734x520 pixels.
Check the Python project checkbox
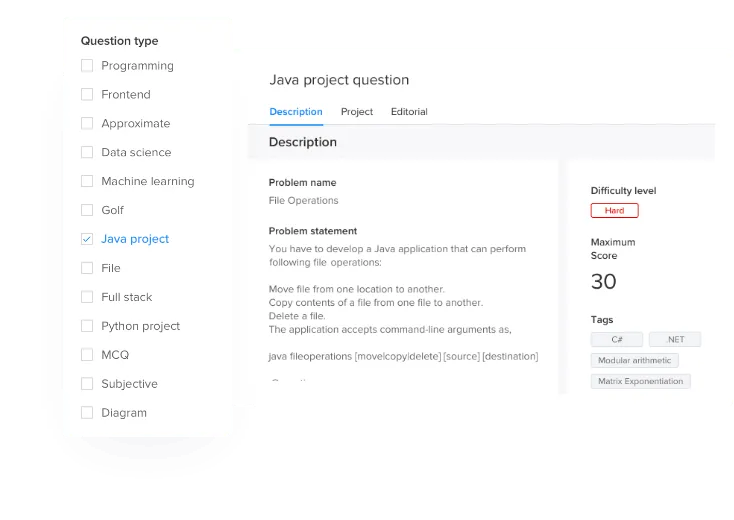[x=87, y=326]
